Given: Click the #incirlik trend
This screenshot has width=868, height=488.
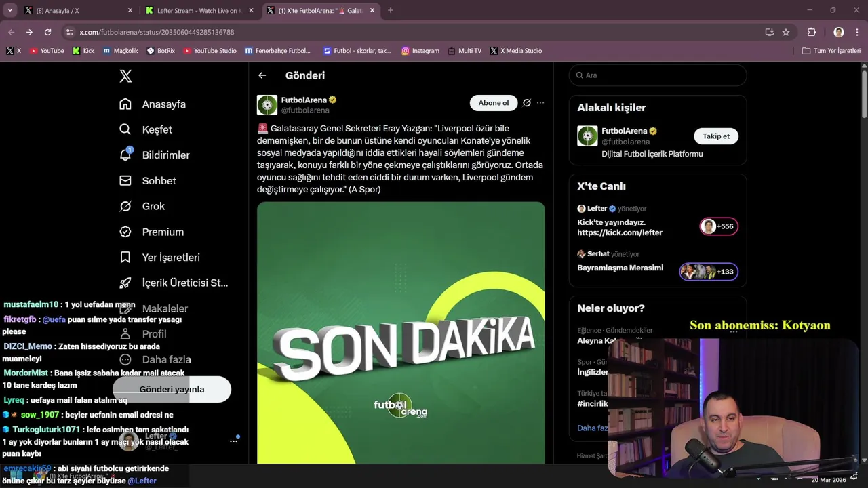Looking at the screenshot, I should tap(593, 403).
